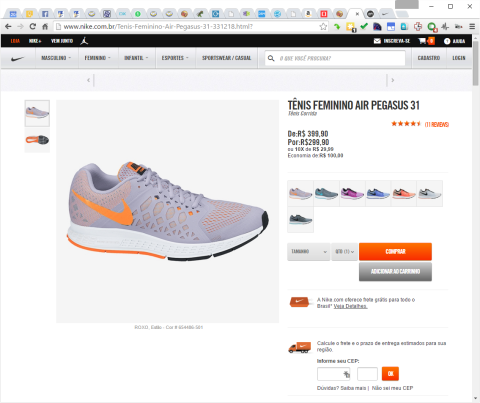Open Sportswear / Casual menu item
Viewport: 480px width, 403px height.
(x=226, y=58)
